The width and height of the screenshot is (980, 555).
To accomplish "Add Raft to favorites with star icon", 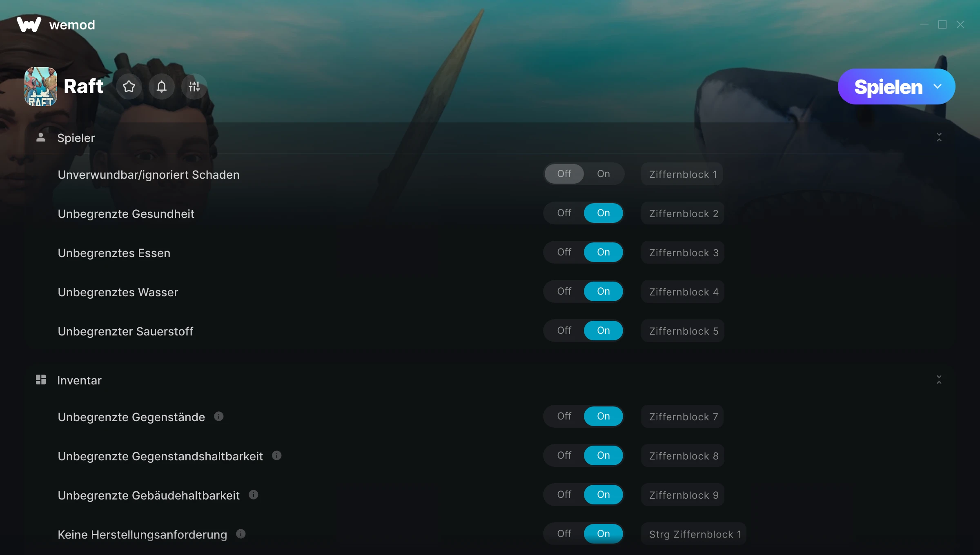I will 129,87.
